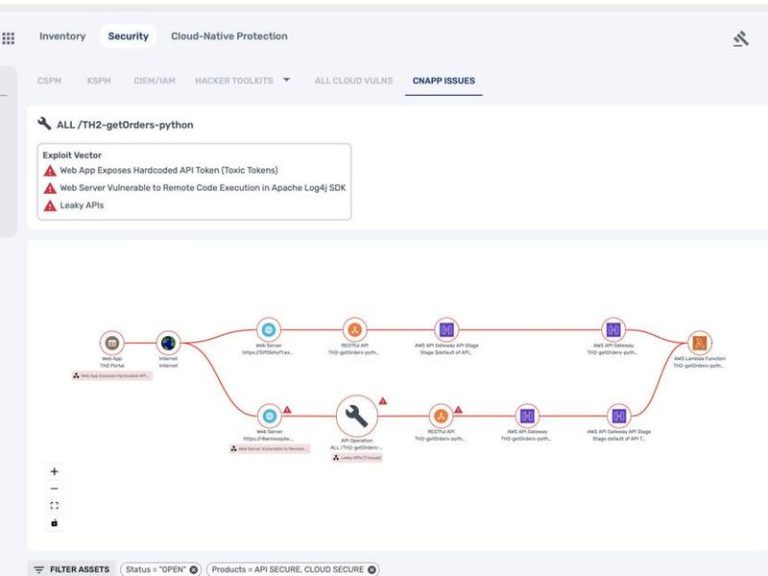Select lower-path RESTful API node with warning
Image resolution: width=768 pixels, height=576 pixels.
441,416
